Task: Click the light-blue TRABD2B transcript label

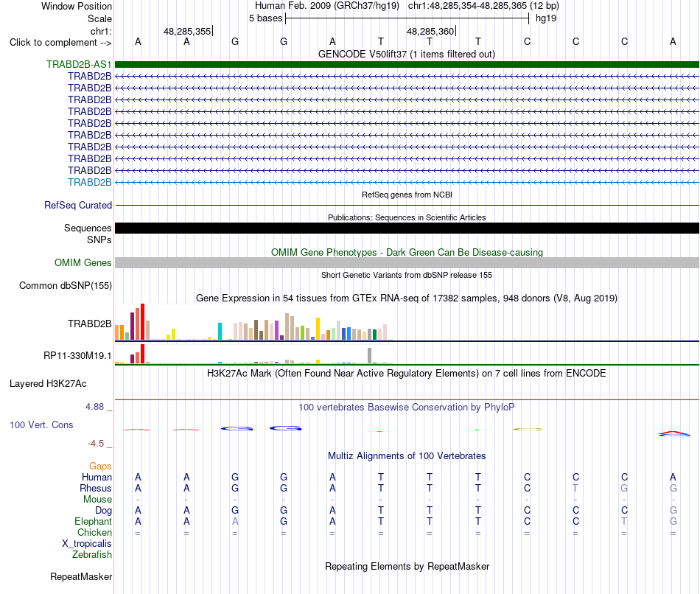Action: pos(90,182)
